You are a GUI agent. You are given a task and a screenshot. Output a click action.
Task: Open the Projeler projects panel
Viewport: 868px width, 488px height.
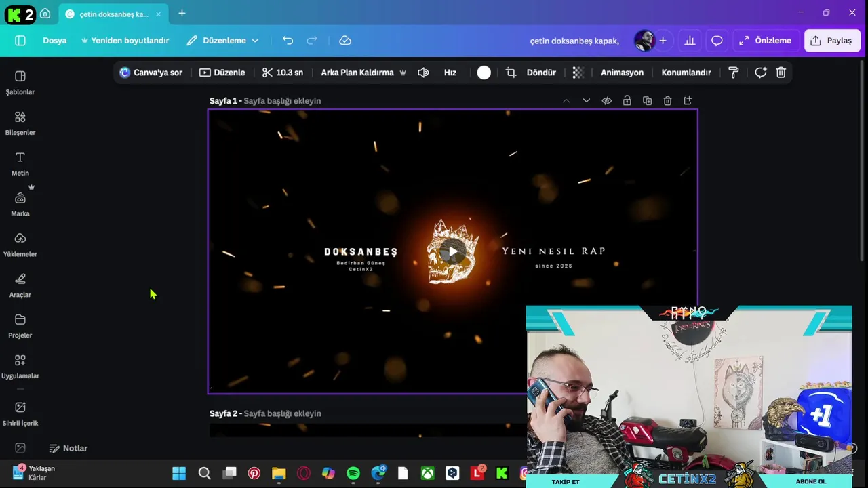[20, 327]
